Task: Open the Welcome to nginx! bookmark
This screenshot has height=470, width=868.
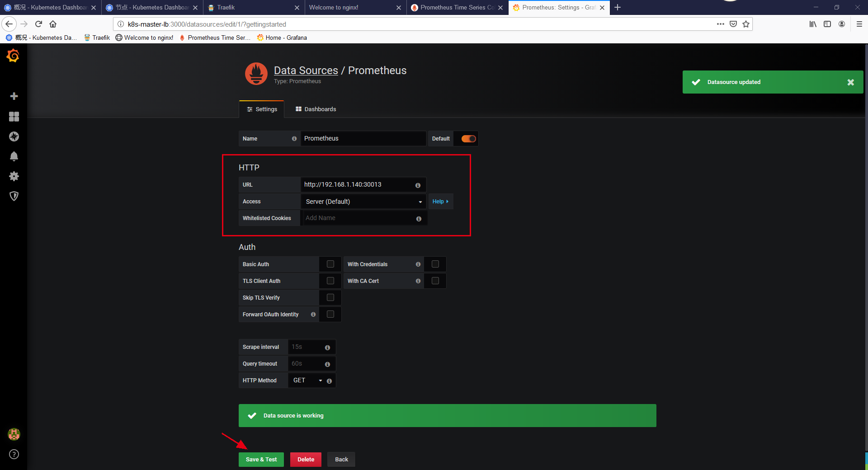Action: click(x=144, y=38)
